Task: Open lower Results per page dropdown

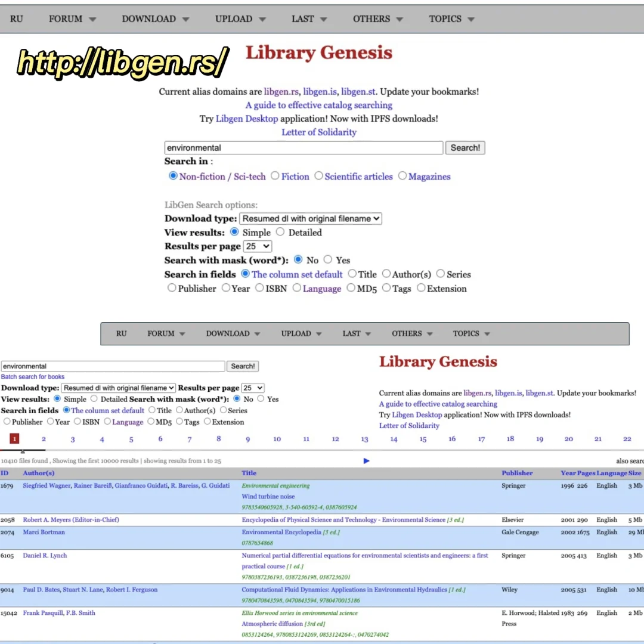Action: pyautogui.click(x=253, y=388)
